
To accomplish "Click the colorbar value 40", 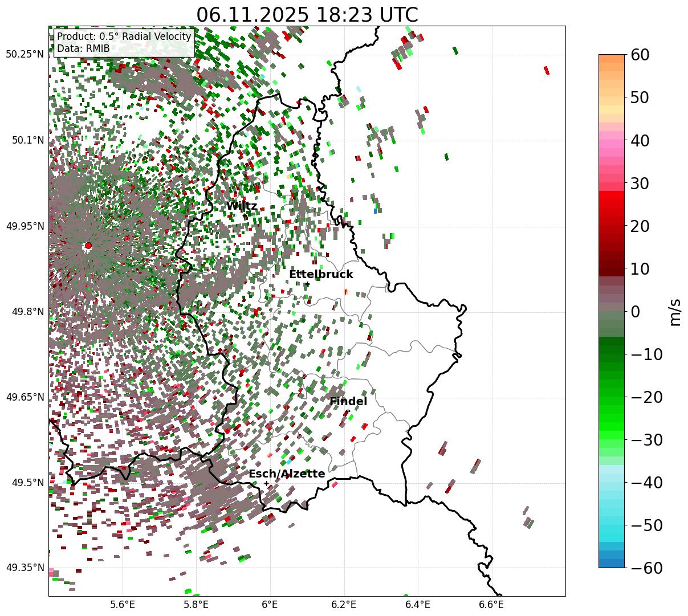I will pyautogui.click(x=640, y=140).
